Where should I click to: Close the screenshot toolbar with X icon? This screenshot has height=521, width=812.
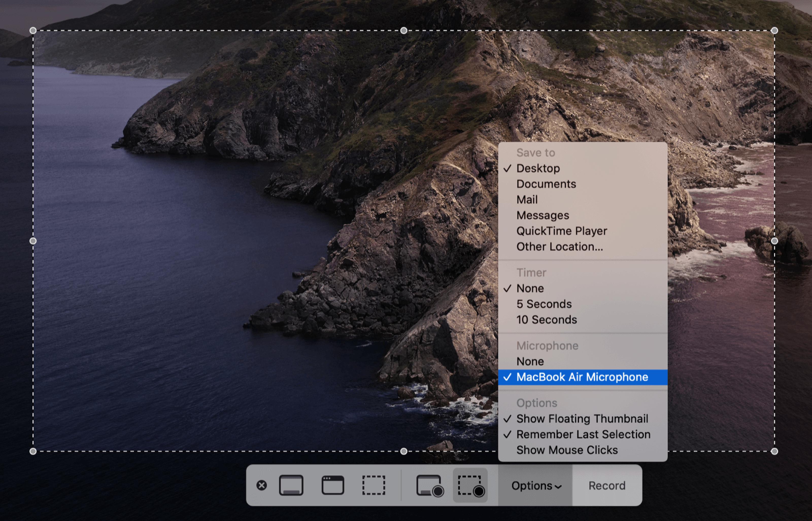[x=261, y=485]
